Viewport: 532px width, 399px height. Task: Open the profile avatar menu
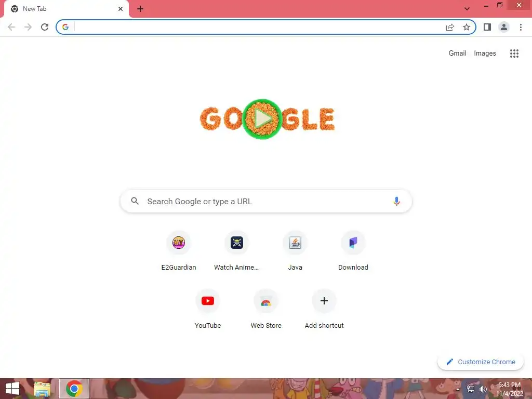(504, 27)
